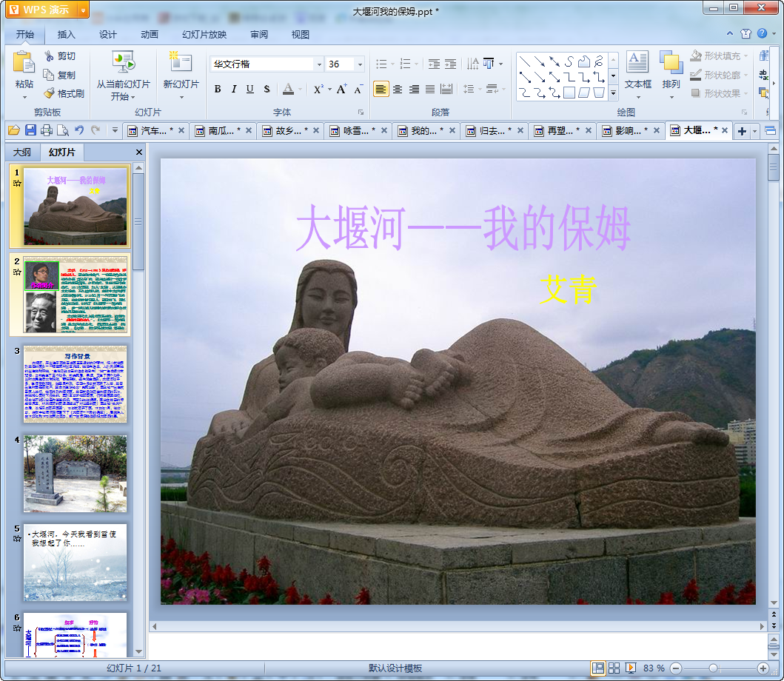Click the Cut (剪切) scissors icon

[49, 56]
